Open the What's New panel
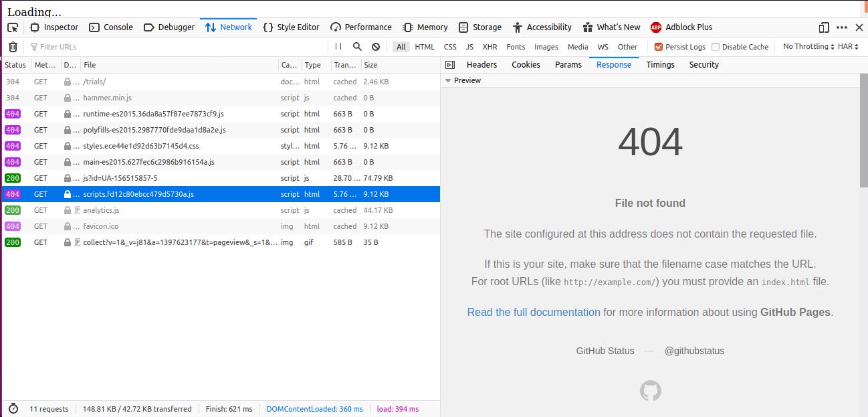This screenshot has height=417, width=868. [x=611, y=27]
